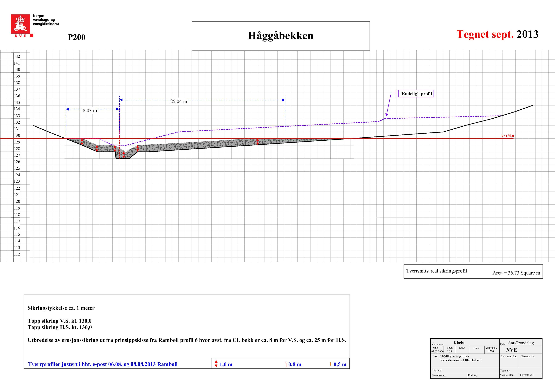The height and width of the screenshot is (392, 555).
Task: Click the Håggåbekken title box
Action: (x=281, y=36)
